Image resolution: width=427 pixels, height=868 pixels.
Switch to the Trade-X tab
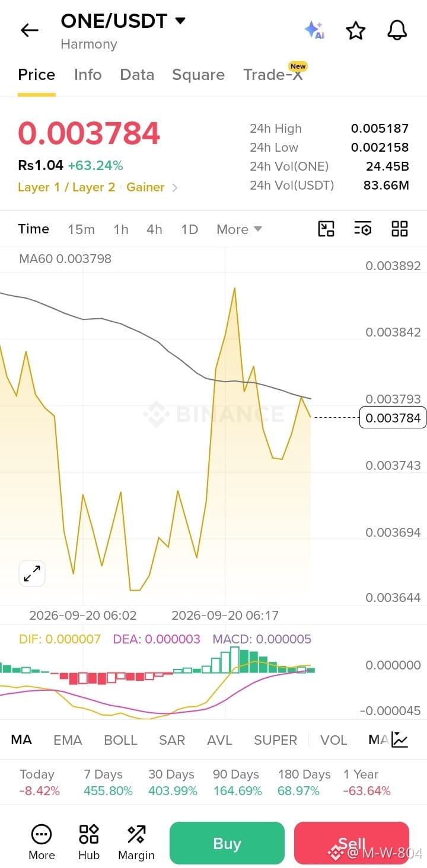(274, 75)
